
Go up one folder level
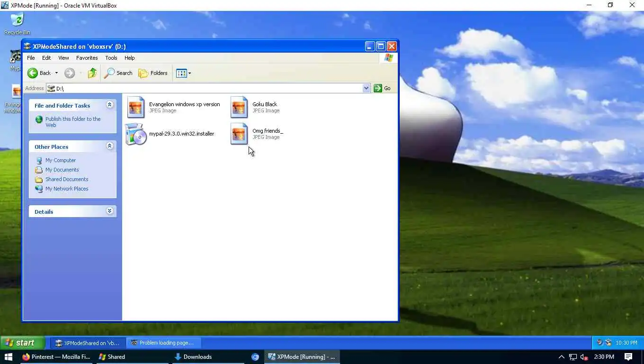click(92, 73)
